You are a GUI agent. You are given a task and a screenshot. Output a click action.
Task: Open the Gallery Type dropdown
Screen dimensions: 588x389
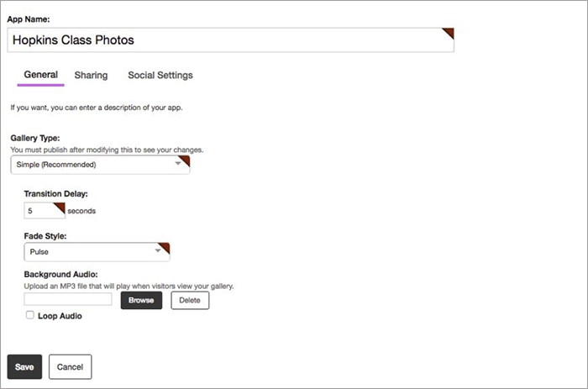click(100, 165)
